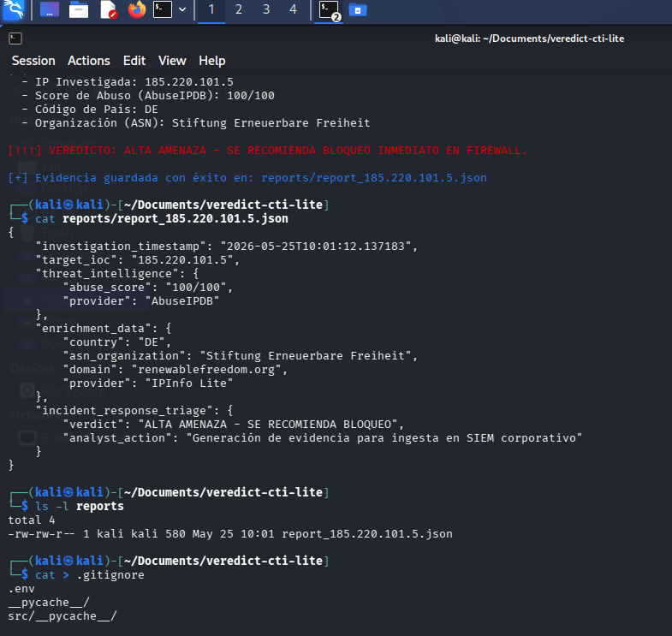Switch to workspace 1

click(x=211, y=9)
